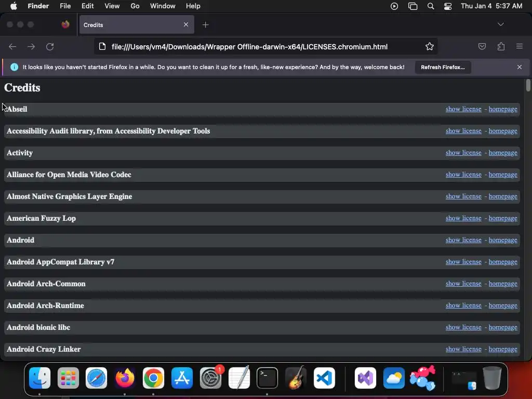Open Finder in the Dock
The image size is (532, 399).
[x=39, y=378]
